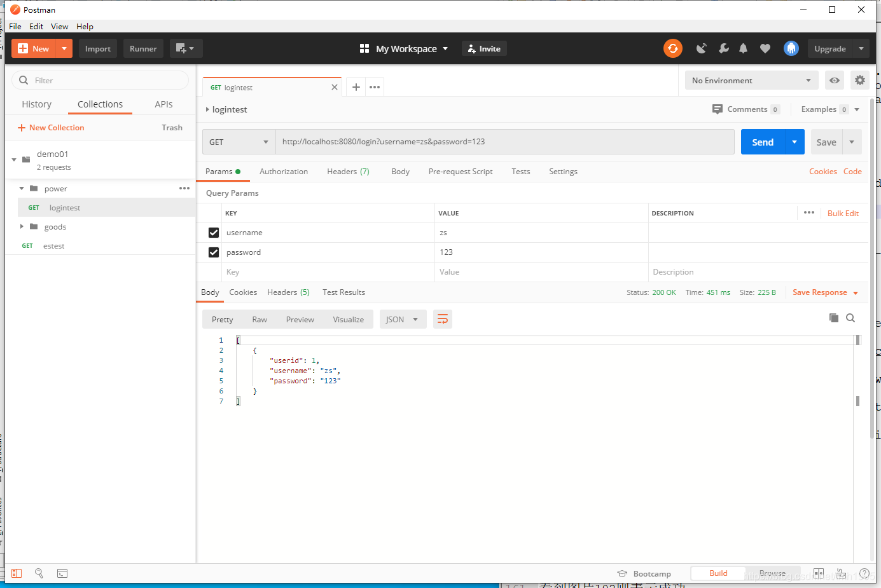The width and height of the screenshot is (881, 588).
Task: Open find and replace in status bar
Action: coord(39,573)
